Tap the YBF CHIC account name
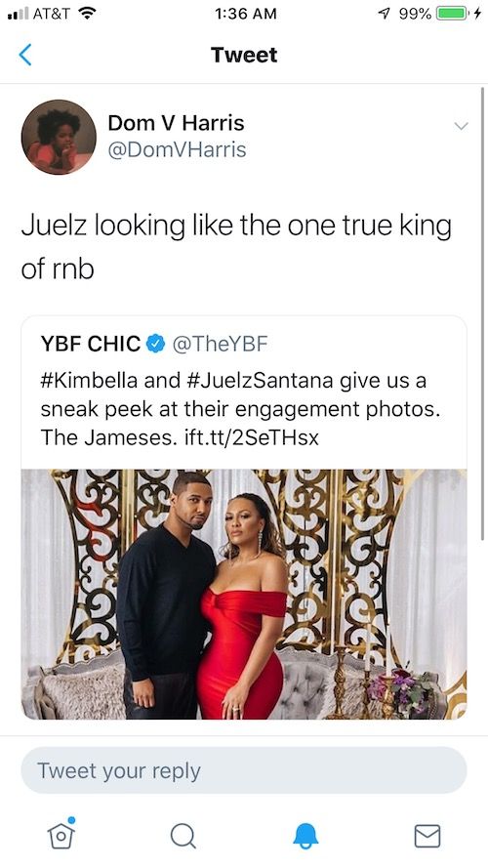Viewport: 488px width, 868px height. click(91, 344)
